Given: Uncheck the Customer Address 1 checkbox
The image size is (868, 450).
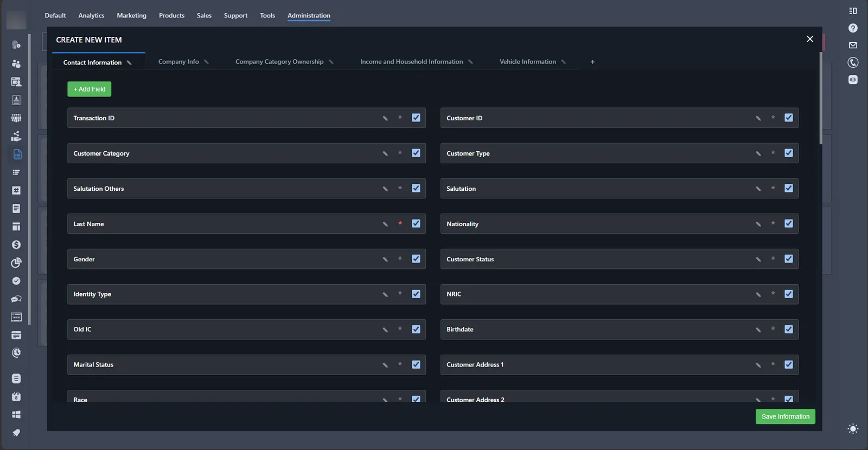Looking at the screenshot, I should pyautogui.click(x=789, y=364).
